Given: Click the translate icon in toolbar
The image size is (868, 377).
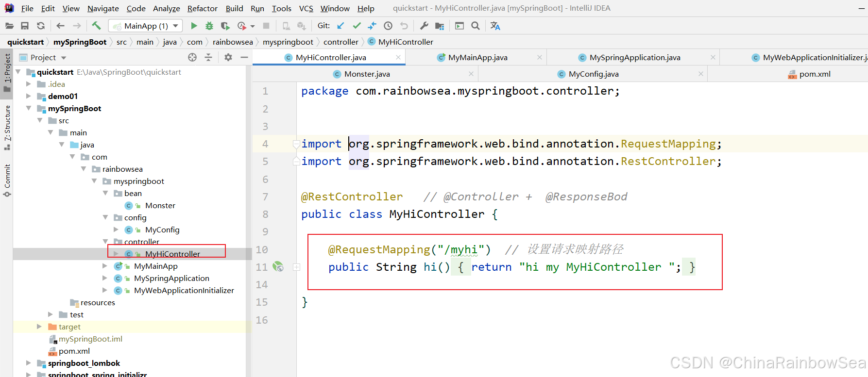Looking at the screenshot, I should pyautogui.click(x=495, y=26).
